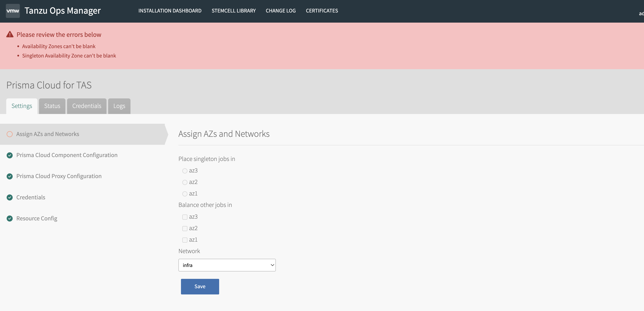Tick az1 checkbox under Balance other jobs

coord(185,240)
